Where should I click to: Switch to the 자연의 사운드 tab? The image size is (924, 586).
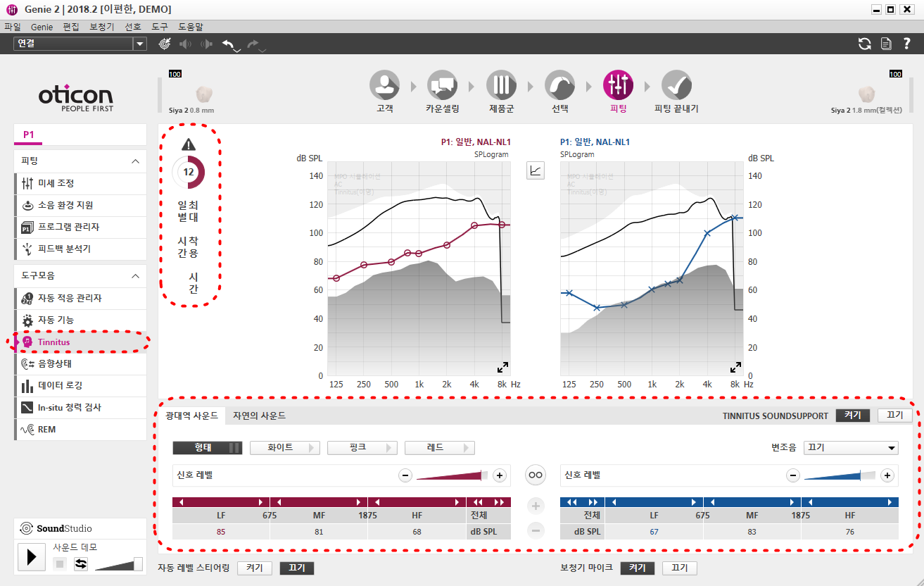click(259, 416)
